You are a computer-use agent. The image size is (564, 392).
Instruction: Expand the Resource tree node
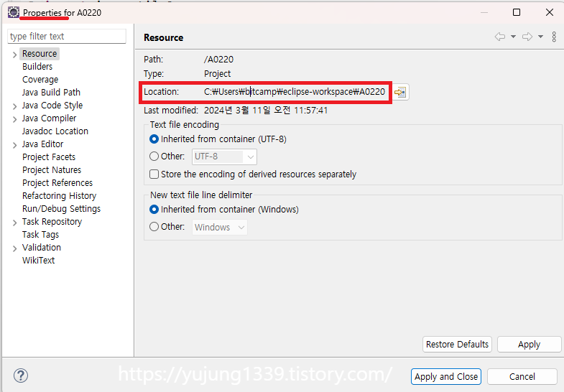[x=15, y=55]
